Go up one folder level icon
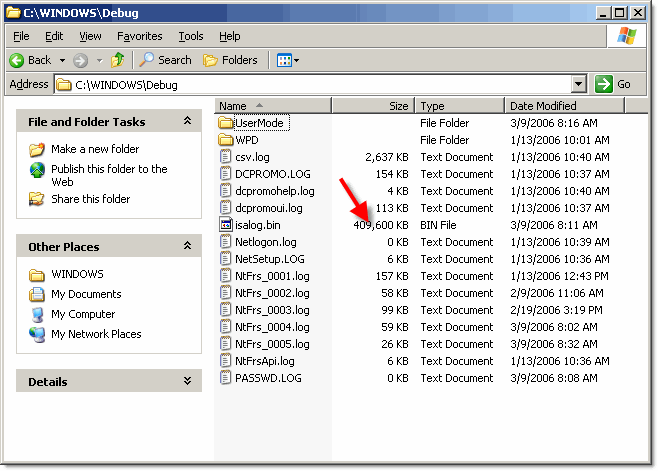The image size is (658, 471). tap(118, 60)
